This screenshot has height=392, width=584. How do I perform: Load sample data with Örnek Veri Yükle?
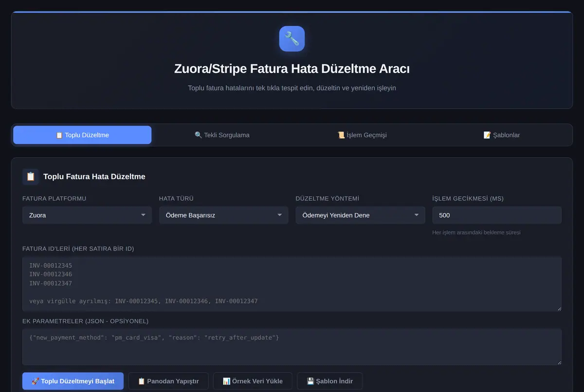pos(253,381)
